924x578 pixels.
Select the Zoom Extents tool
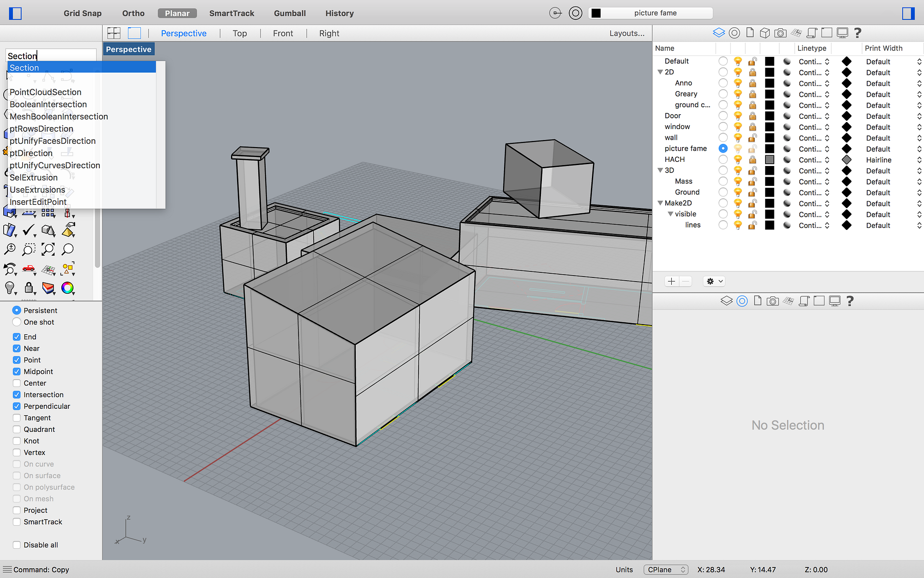coord(48,249)
